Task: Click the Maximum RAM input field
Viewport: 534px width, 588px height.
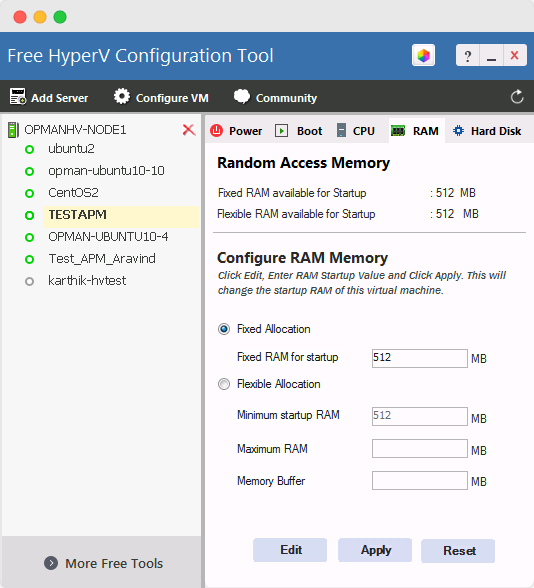Action: click(x=420, y=448)
